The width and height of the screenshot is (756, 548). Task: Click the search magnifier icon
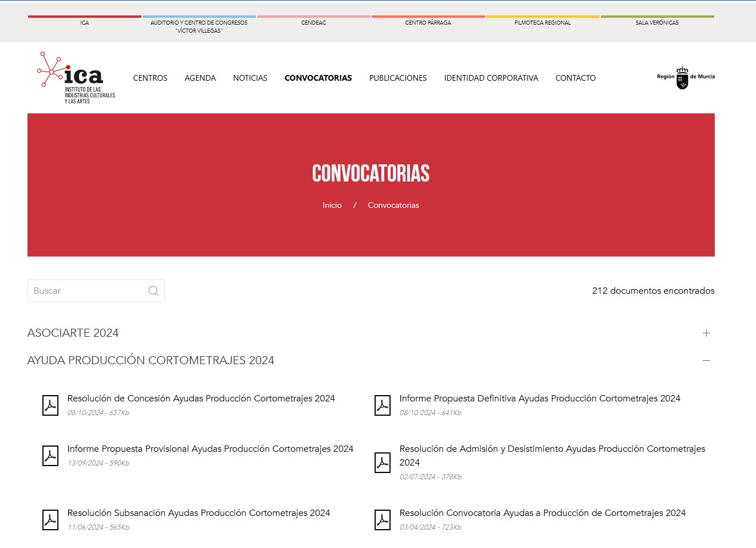click(153, 291)
